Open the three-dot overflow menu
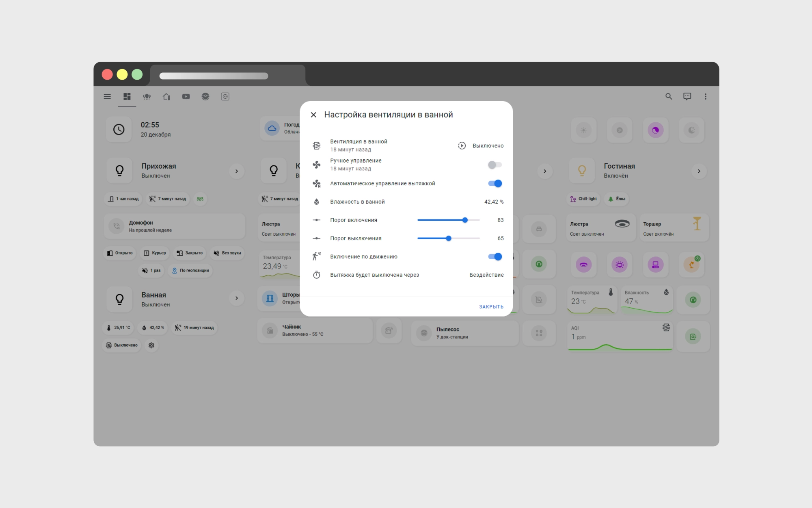 [705, 97]
